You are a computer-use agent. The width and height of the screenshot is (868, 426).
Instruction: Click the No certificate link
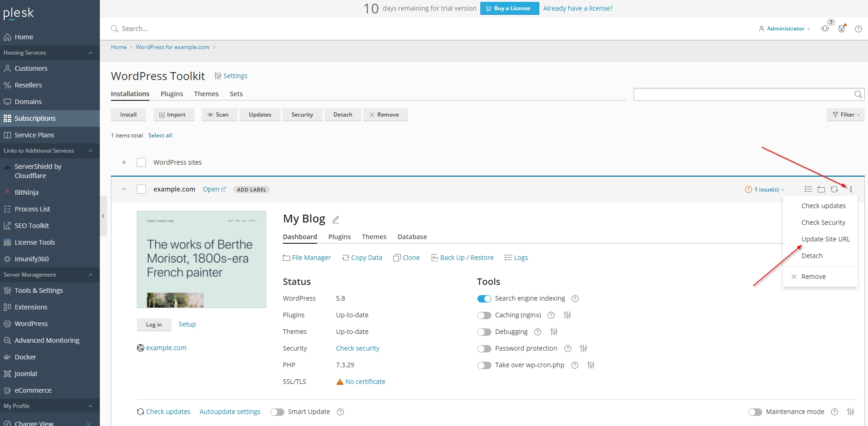[x=365, y=382]
